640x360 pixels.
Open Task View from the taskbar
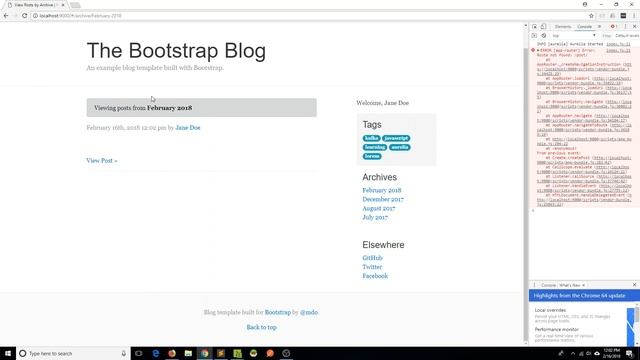pyautogui.click(x=139, y=353)
